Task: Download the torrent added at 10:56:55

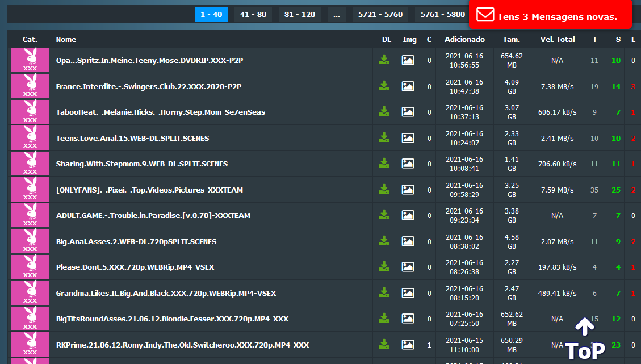Action: tap(384, 60)
